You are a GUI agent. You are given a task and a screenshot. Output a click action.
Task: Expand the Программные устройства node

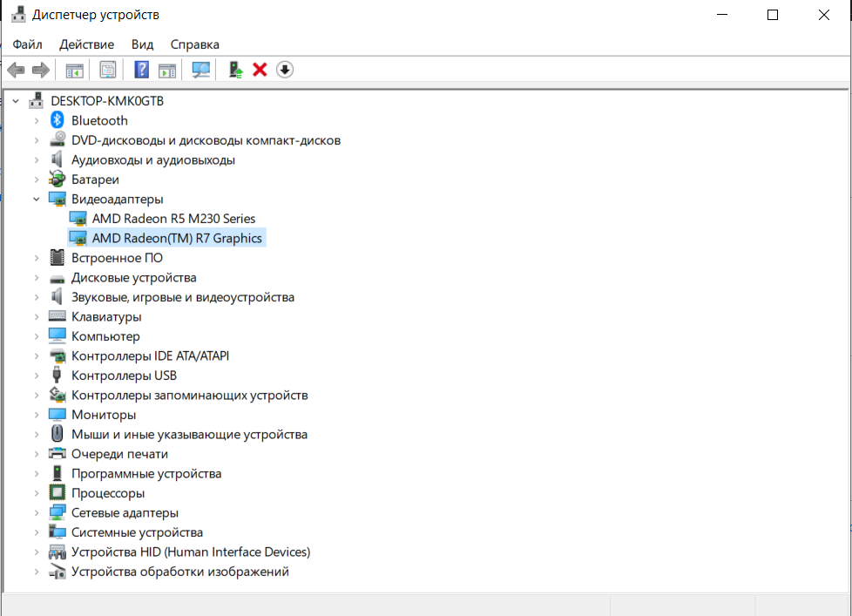[x=37, y=474]
